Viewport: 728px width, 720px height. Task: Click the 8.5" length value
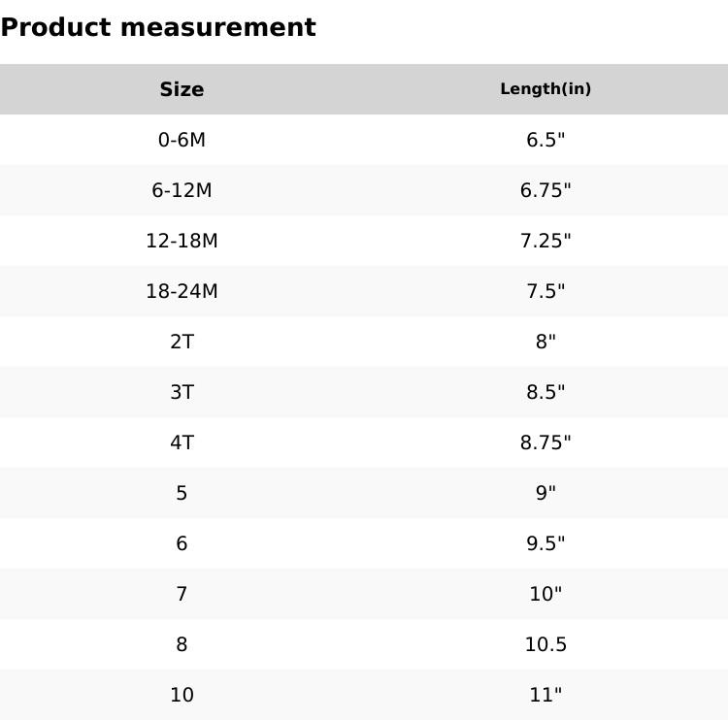546,392
